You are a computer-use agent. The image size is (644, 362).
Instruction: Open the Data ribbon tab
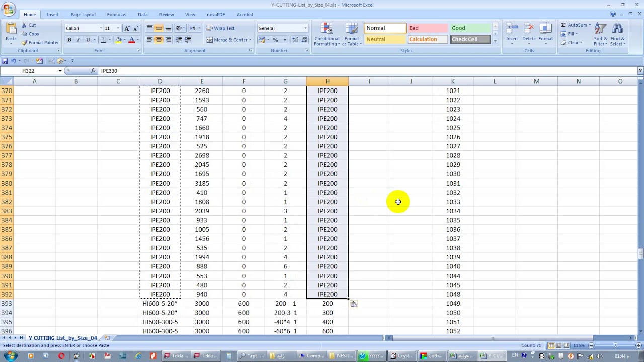pos(143,15)
